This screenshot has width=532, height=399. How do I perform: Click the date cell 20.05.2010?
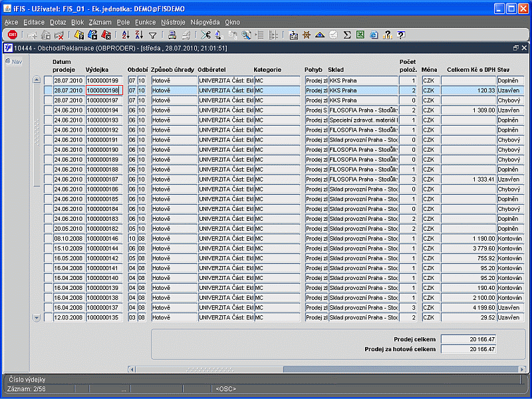(x=69, y=228)
